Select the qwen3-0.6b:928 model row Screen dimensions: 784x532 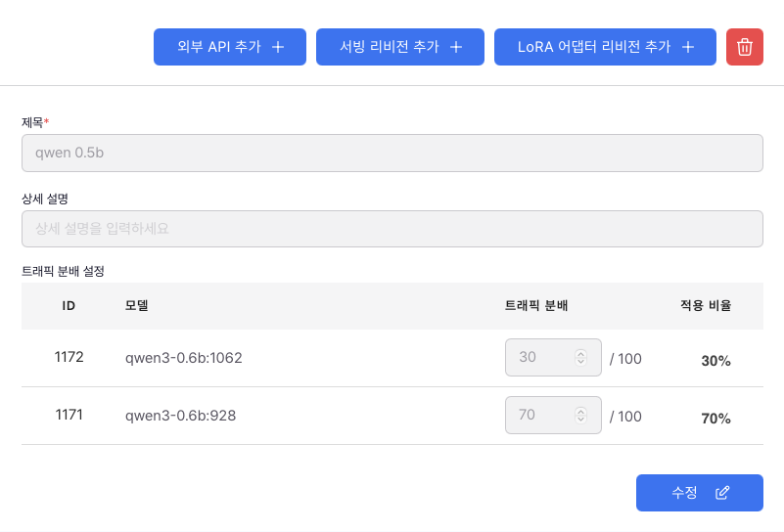[x=180, y=415]
